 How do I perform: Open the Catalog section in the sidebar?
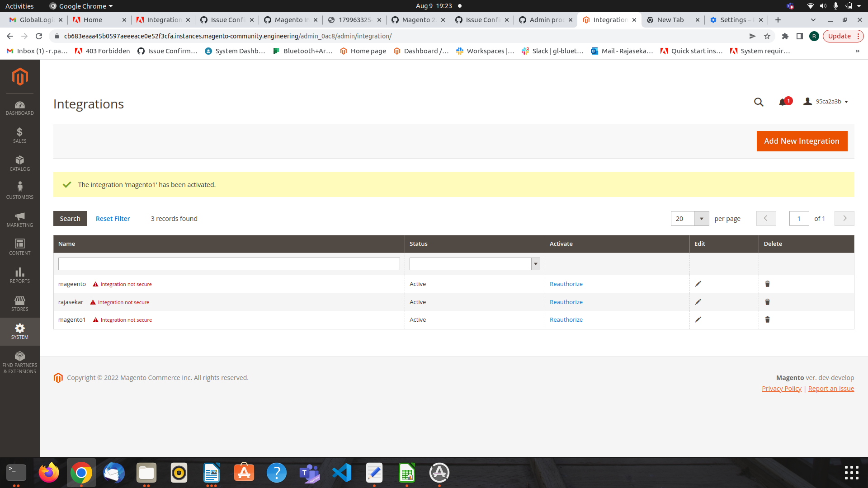(x=20, y=164)
